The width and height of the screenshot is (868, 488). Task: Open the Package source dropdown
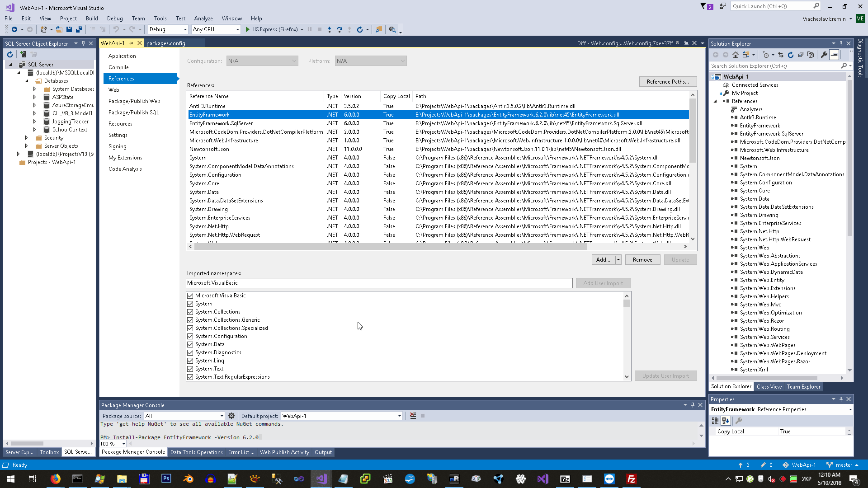222,416
